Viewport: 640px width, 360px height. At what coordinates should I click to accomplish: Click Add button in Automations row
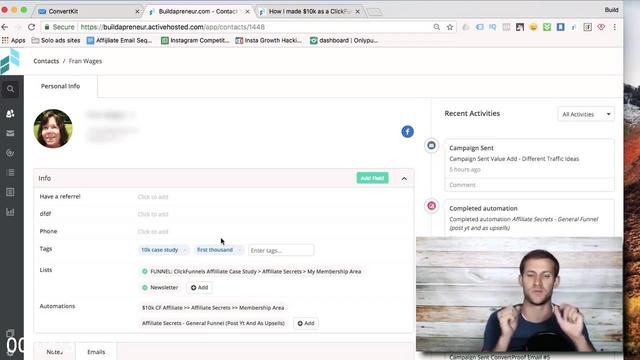click(306, 323)
